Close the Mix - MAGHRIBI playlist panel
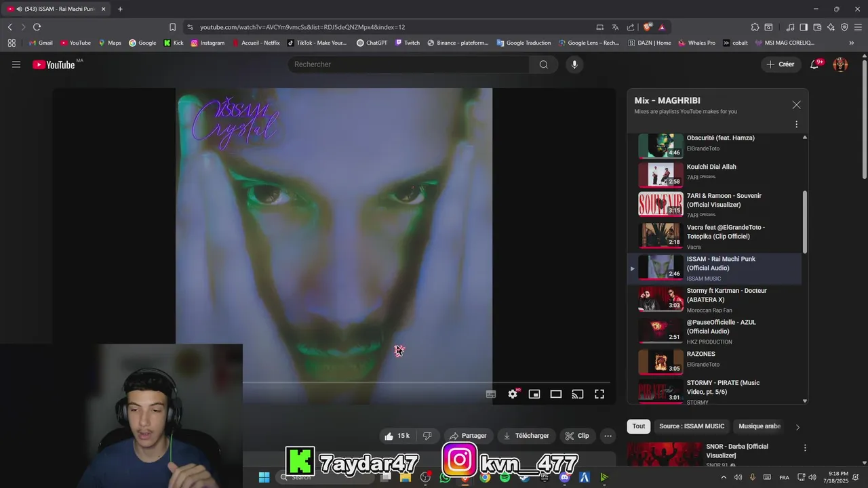 point(796,105)
